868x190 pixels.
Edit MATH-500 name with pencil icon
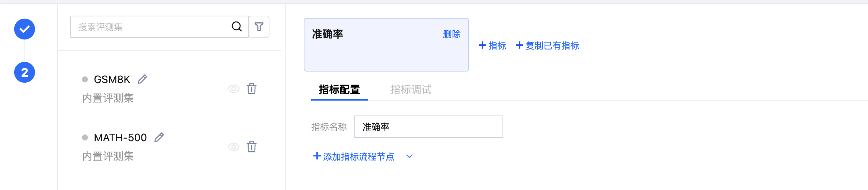[159, 137]
